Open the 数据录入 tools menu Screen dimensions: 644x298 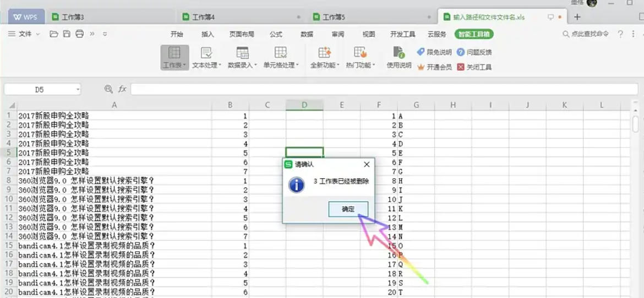(x=242, y=58)
